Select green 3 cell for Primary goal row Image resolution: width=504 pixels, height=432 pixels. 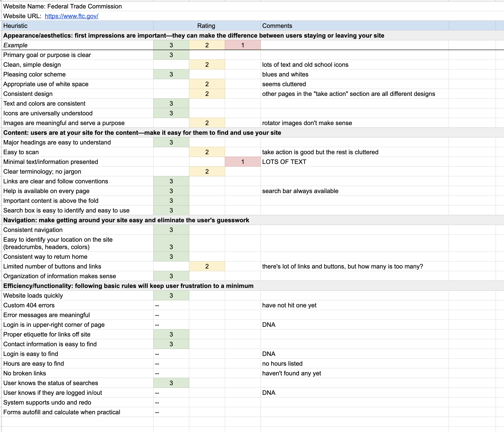pos(171,55)
